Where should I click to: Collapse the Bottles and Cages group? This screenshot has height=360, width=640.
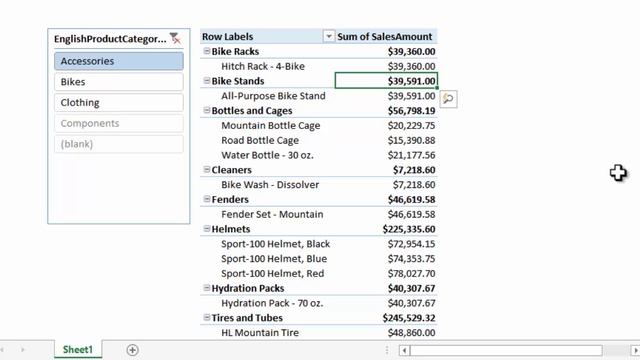207,110
